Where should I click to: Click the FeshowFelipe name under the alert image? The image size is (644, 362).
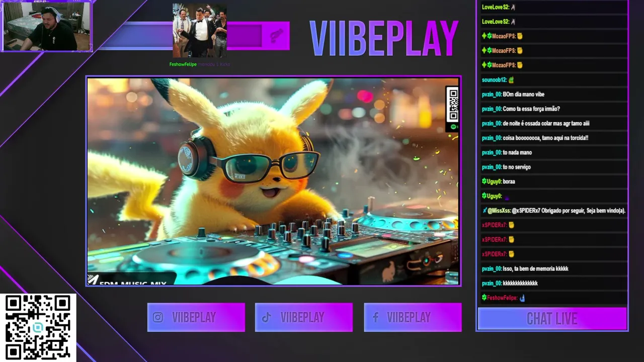183,64
